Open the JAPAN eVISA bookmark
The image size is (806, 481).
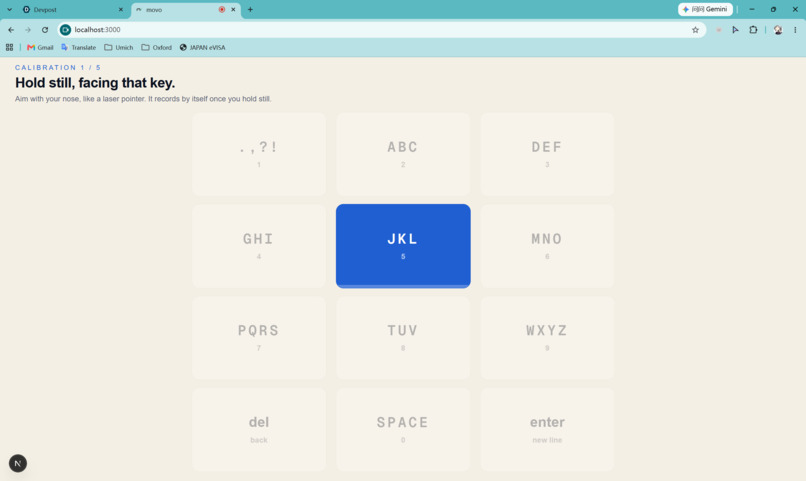203,47
